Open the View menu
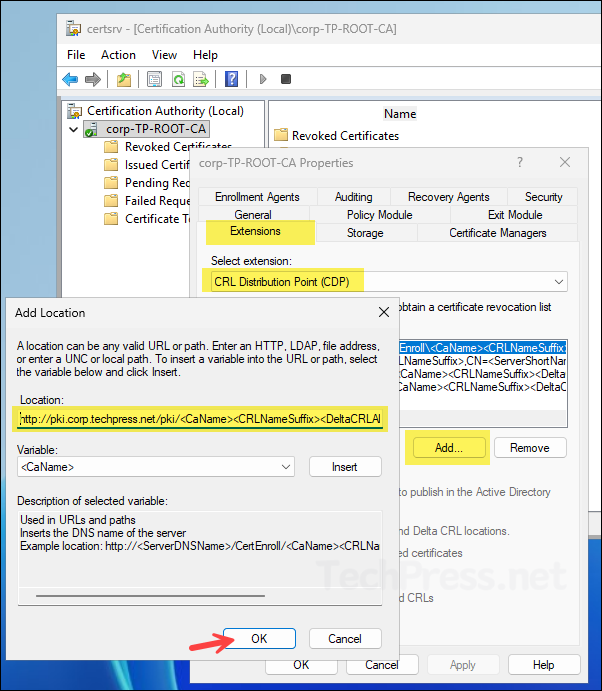Image resolution: width=602 pixels, height=691 pixels. point(164,55)
